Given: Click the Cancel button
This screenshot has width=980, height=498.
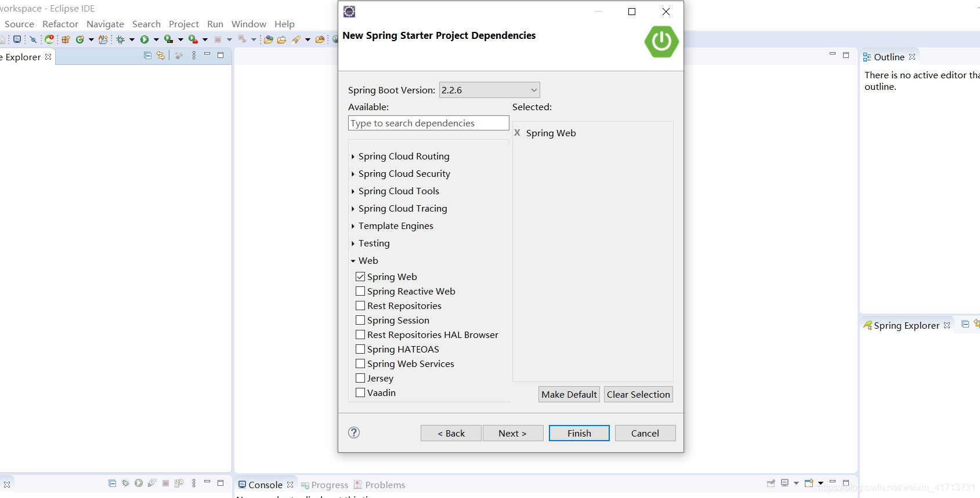Looking at the screenshot, I should point(645,433).
